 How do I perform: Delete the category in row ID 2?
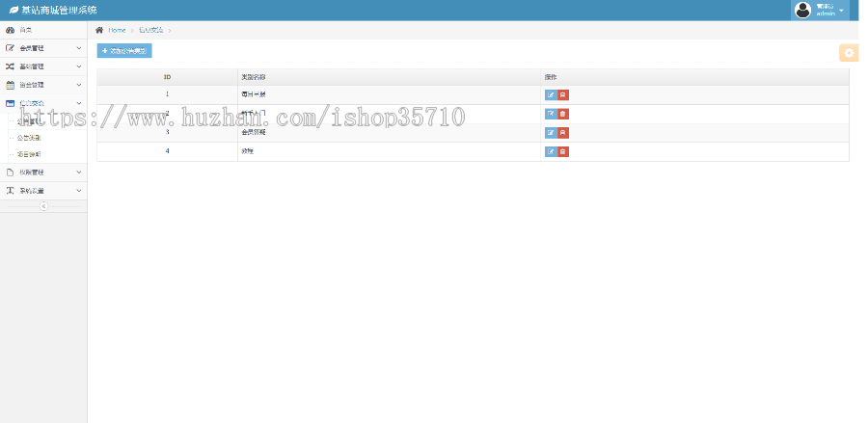coord(563,114)
